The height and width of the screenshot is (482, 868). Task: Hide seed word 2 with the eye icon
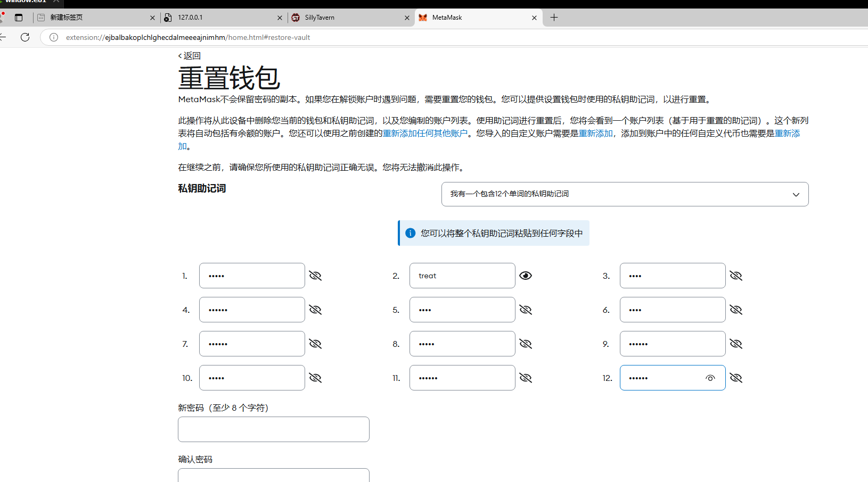tap(526, 276)
